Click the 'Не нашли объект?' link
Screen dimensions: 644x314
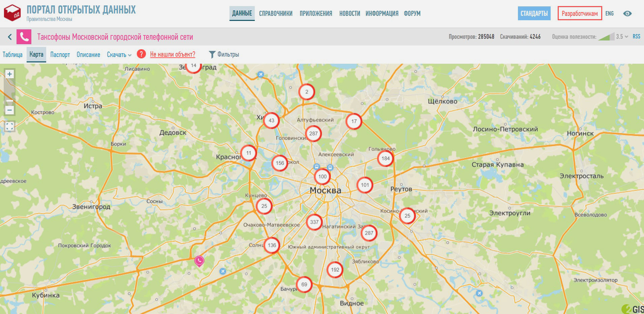[173, 54]
